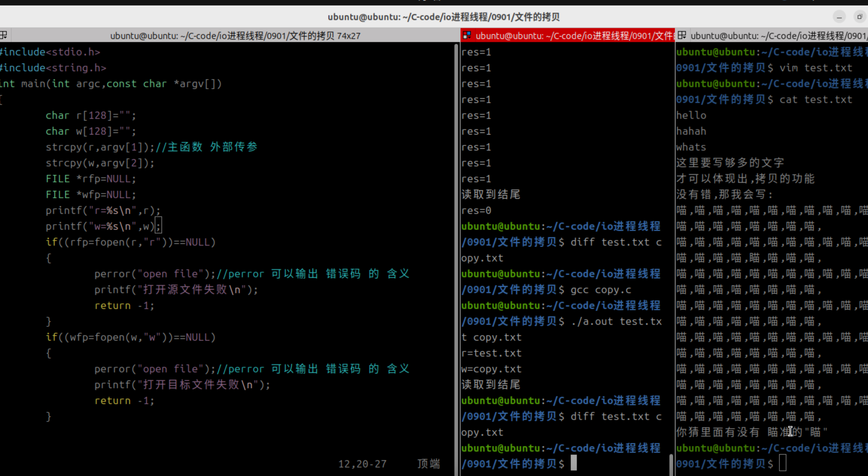Viewport: 868px width, 476px height.
Task: Click the 'w=copy.txt' output line
Action: click(x=491, y=369)
